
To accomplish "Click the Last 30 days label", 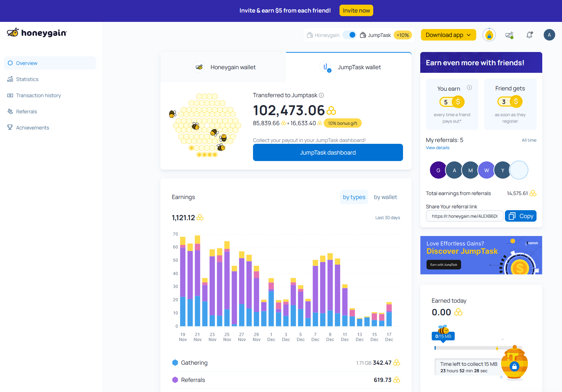I will pos(388,218).
